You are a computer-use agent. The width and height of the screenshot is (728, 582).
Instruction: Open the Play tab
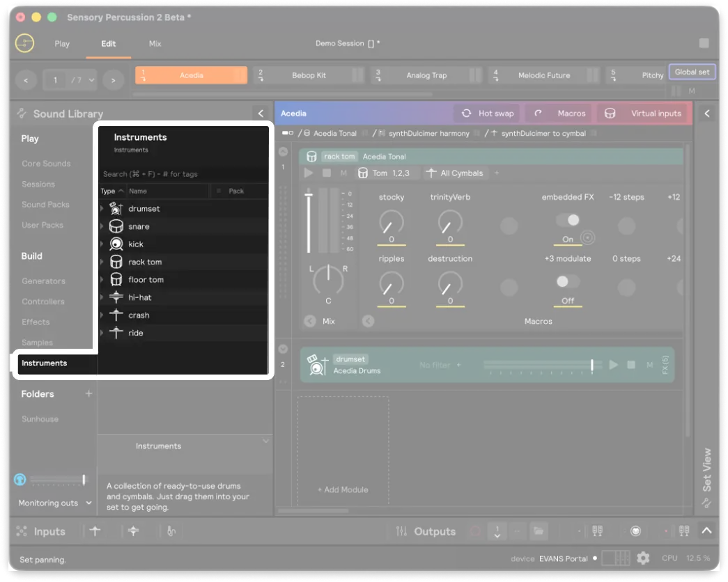click(61, 43)
